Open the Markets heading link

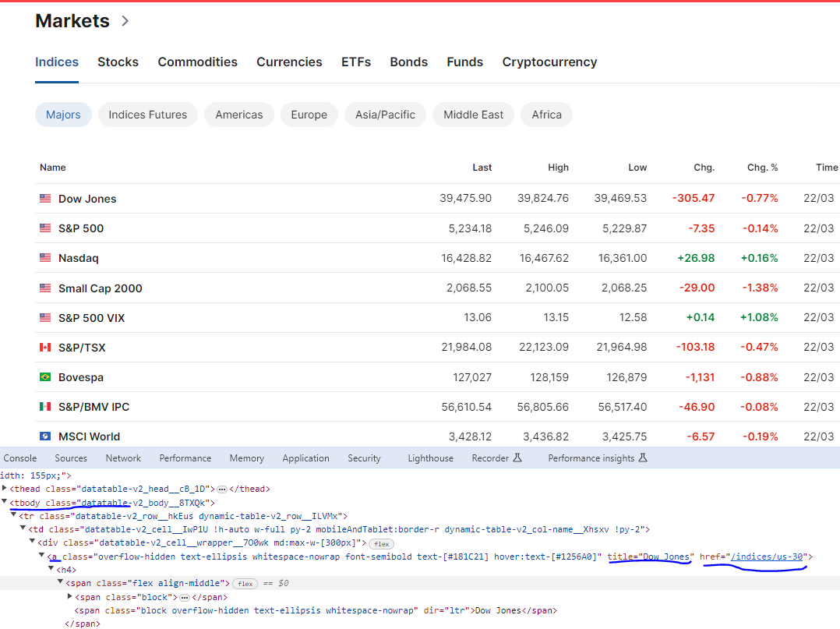pos(72,21)
